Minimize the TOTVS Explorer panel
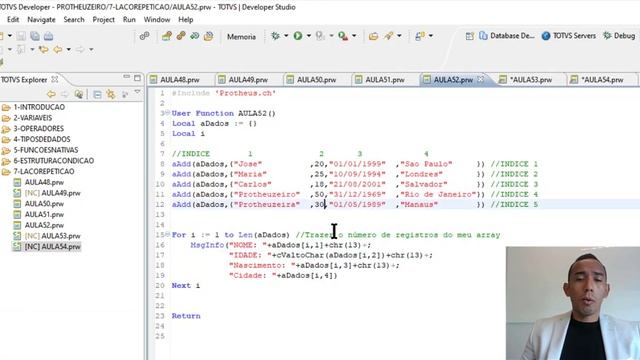Screen dimensions: 640x360 tap(127, 77)
